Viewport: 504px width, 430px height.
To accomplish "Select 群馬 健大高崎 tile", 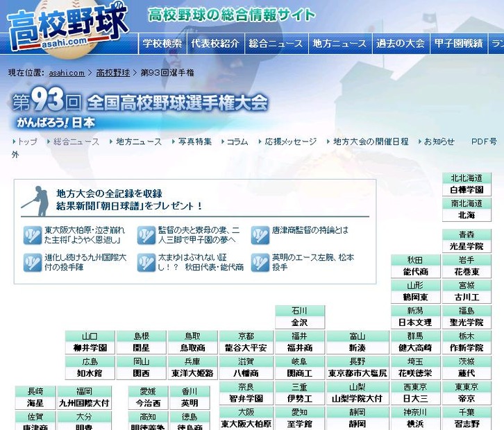I will (x=416, y=343).
